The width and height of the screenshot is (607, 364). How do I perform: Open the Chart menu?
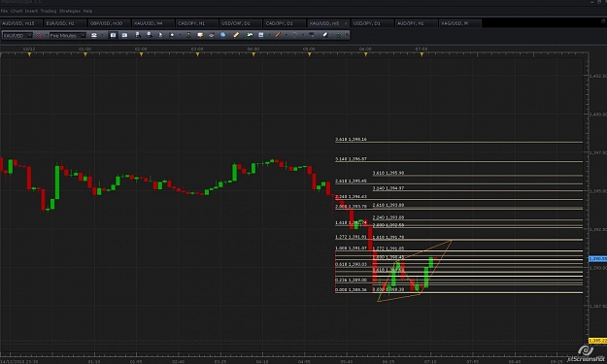(x=17, y=11)
